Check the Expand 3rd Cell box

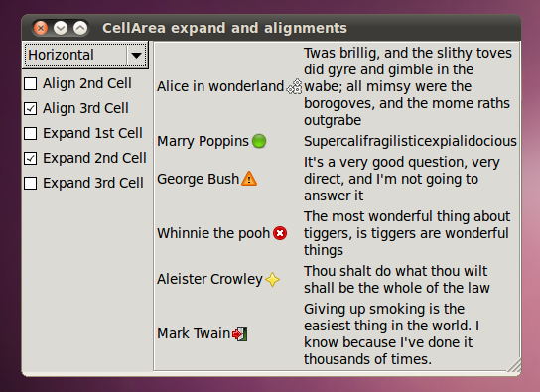31,183
